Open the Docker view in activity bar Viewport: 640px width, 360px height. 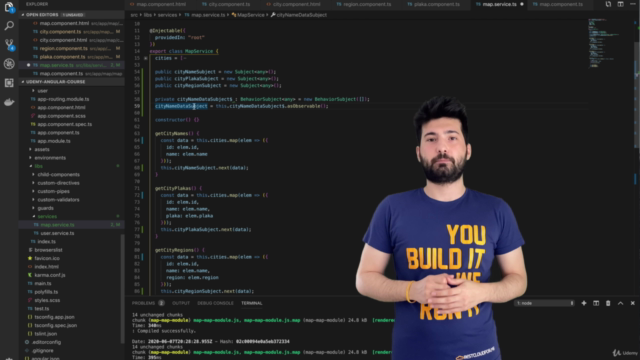9,102
